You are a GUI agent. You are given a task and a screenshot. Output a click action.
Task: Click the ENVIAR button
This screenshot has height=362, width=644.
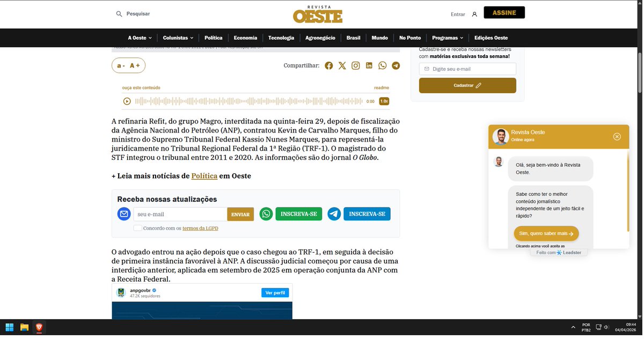coord(240,214)
